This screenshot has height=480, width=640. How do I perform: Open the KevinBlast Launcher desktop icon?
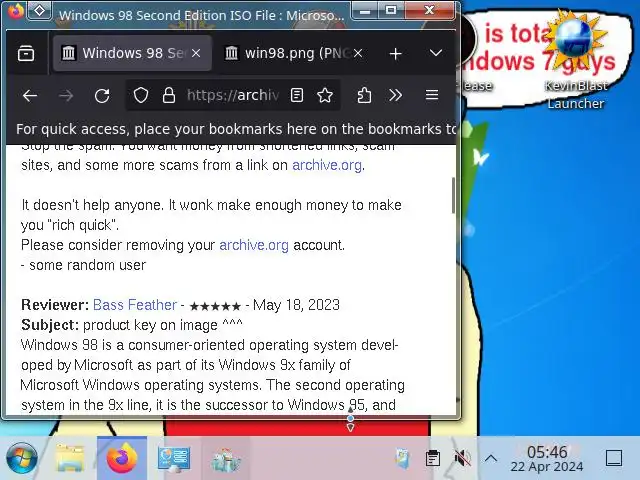point(576,61)
